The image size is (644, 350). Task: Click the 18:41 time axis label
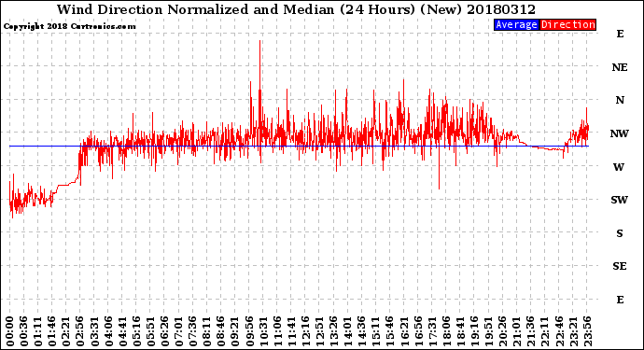(460, 331)
